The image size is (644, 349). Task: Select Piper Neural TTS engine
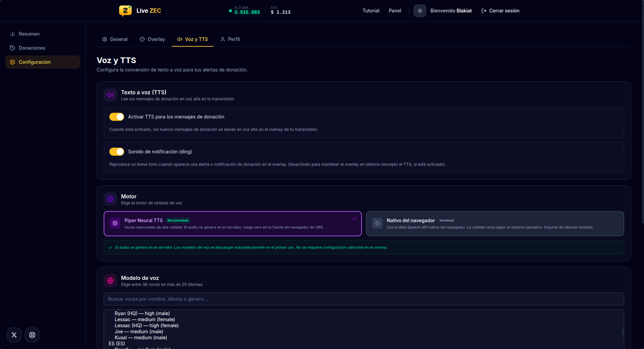click(233, 223)
